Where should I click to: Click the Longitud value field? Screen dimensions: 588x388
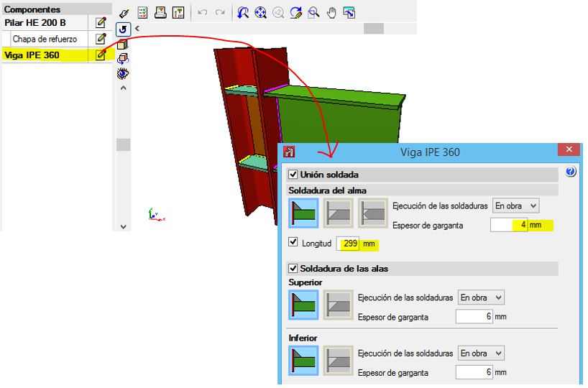[x=348, y=244]
